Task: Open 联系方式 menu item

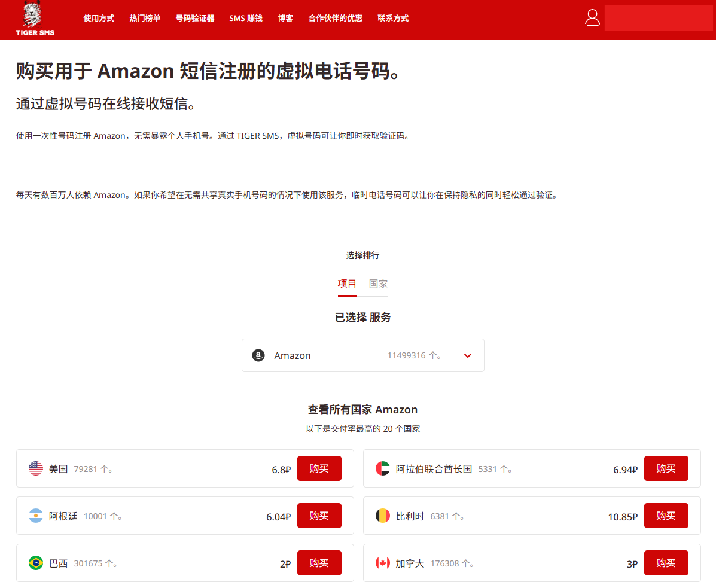Action: [x=393, y=19]
